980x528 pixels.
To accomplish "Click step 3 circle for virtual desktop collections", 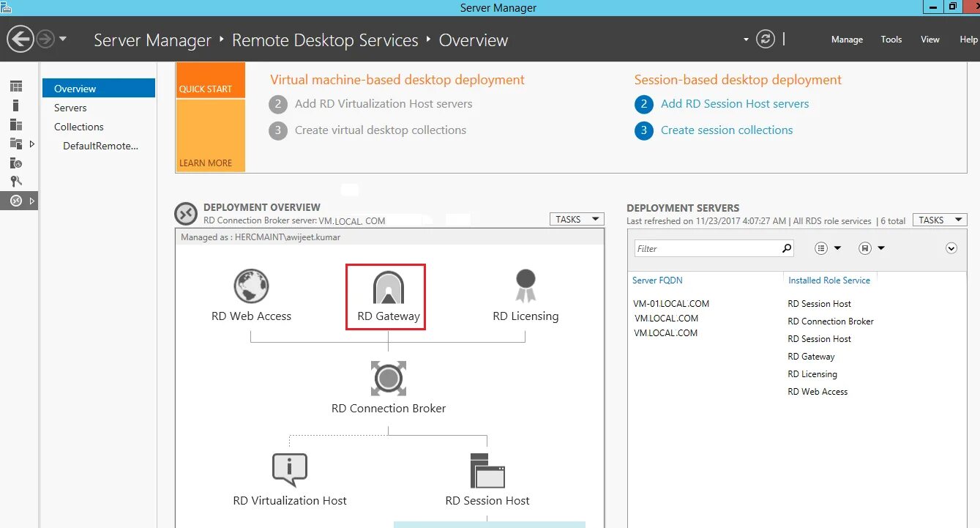I will 278,130.
